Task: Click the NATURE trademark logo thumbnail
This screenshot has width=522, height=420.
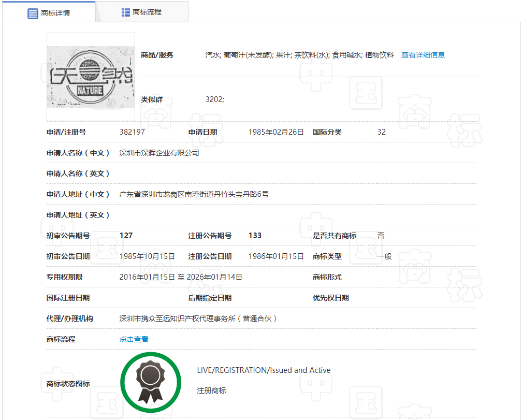Action: click(91, 77)
